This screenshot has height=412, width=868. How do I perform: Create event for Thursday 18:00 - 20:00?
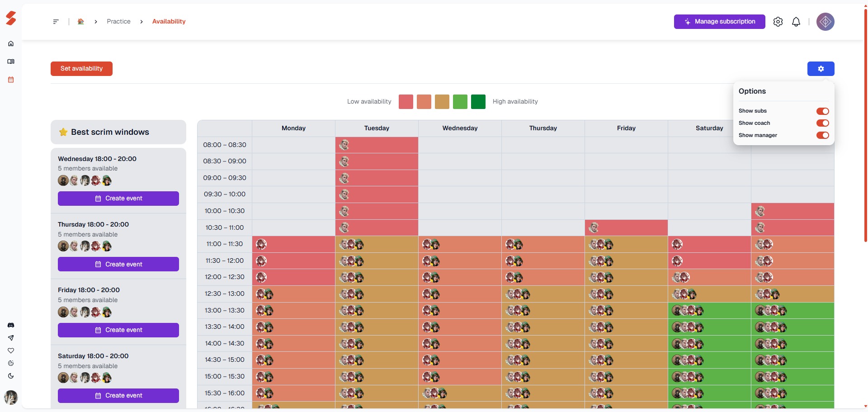118,264
